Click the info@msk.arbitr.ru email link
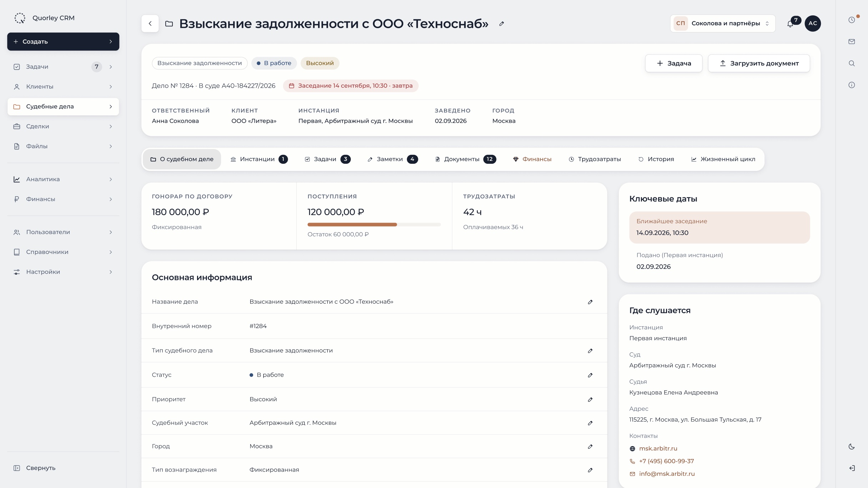 coord(667,474)
